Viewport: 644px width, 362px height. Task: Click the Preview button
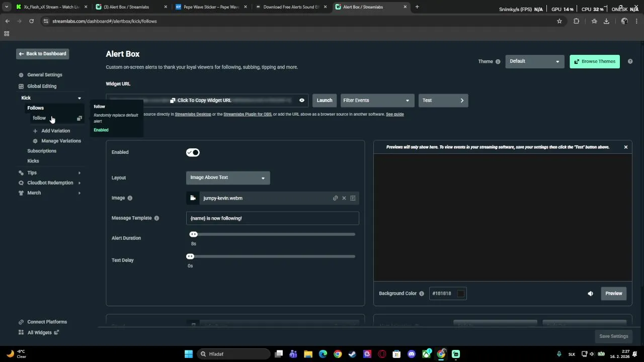(x=614, y=294)
